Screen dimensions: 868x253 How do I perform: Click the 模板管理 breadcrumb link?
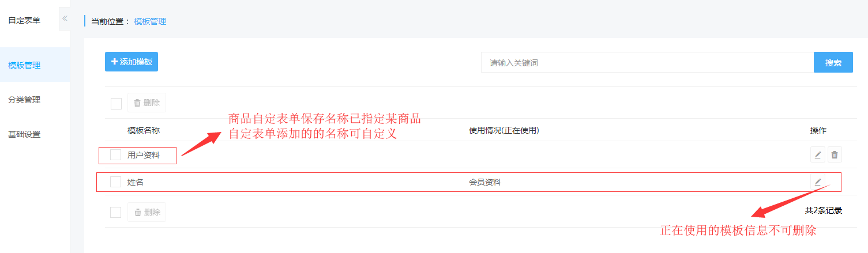point(150,21)
